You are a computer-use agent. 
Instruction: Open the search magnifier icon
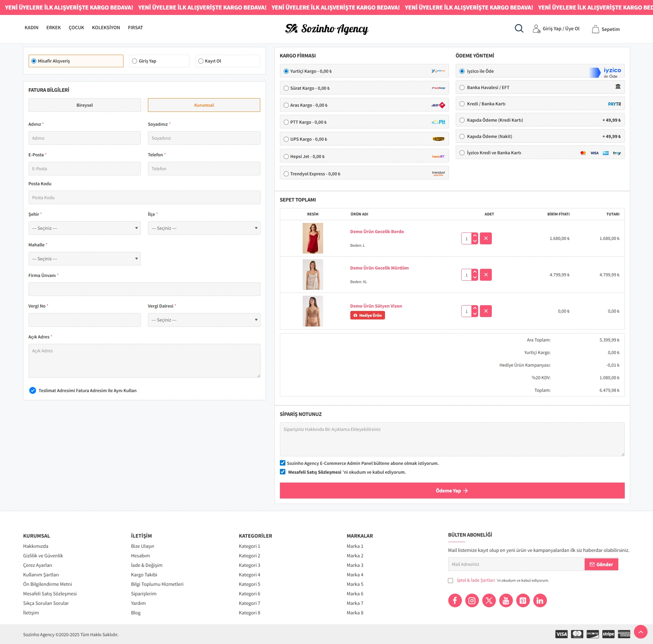point(519,29)
